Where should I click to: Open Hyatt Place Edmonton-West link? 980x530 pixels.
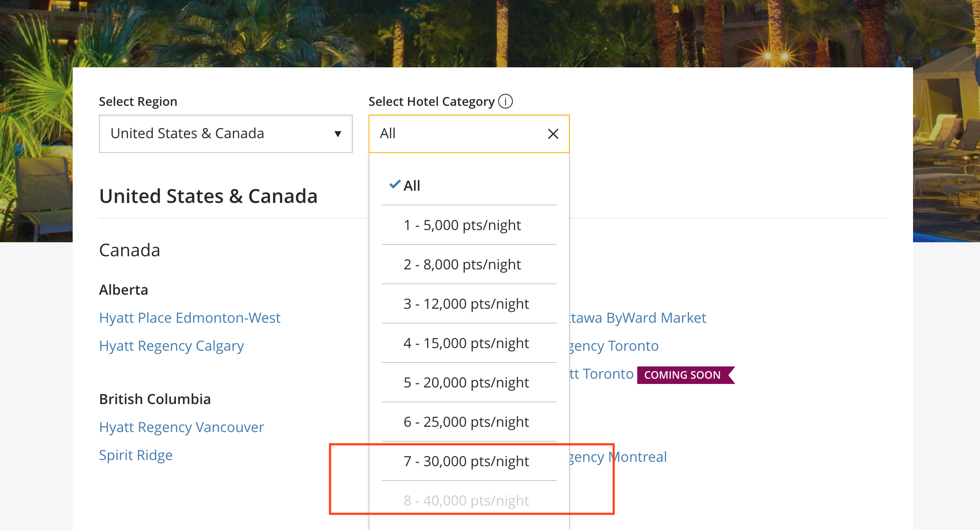190,318
